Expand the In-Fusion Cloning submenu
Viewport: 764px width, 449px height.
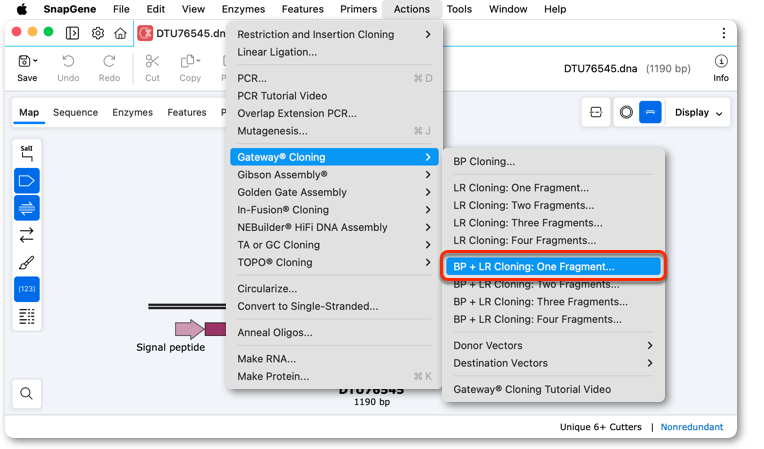[334, 210]
